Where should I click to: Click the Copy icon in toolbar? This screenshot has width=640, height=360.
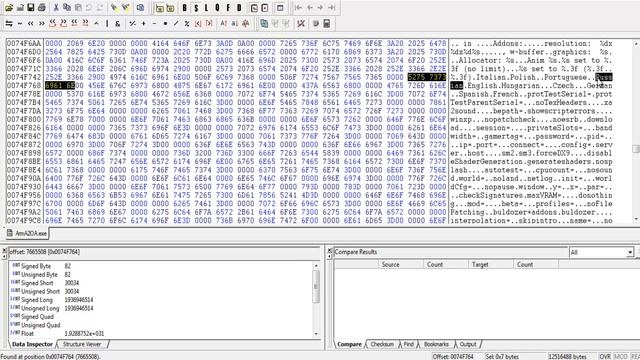(x=67, y=8)
